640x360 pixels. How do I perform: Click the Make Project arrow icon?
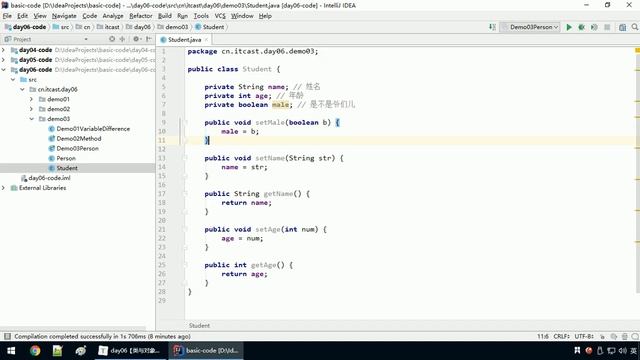[x=492, y=27]
